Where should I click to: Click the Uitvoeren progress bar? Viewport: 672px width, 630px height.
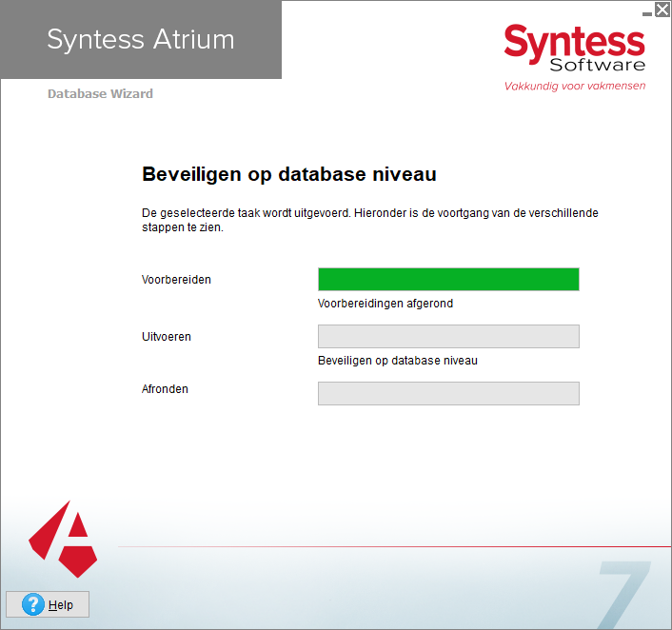(448, 337)
